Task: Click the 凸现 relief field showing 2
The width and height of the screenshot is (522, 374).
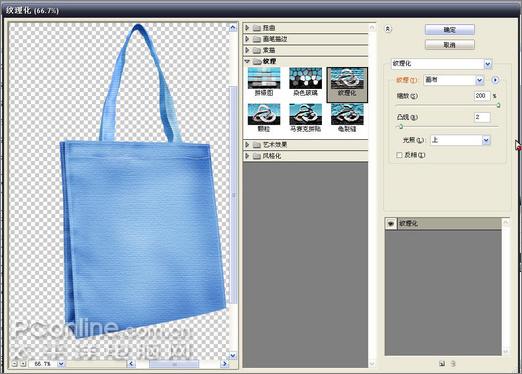Action: pyautogui.click(x=482, y=117)
